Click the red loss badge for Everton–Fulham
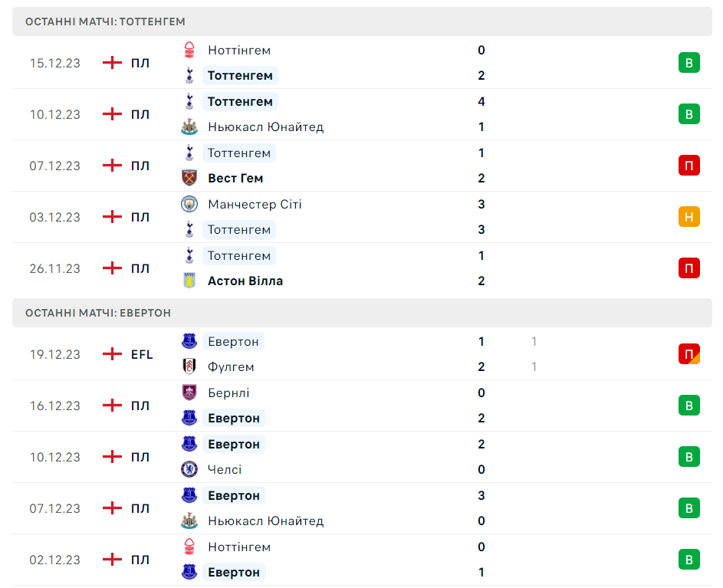This screenshot has width=723, height=588. pyautogui.click(x=688, y=354)
